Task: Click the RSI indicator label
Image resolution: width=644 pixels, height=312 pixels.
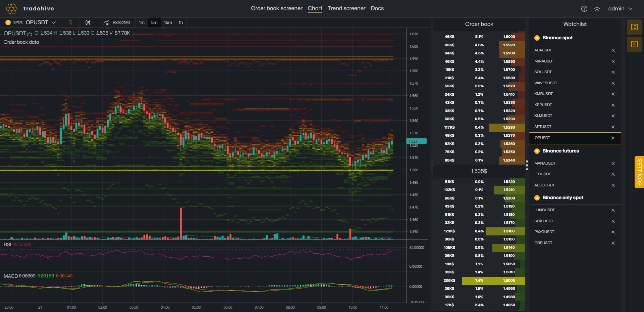Action: [x=7, y=244]
